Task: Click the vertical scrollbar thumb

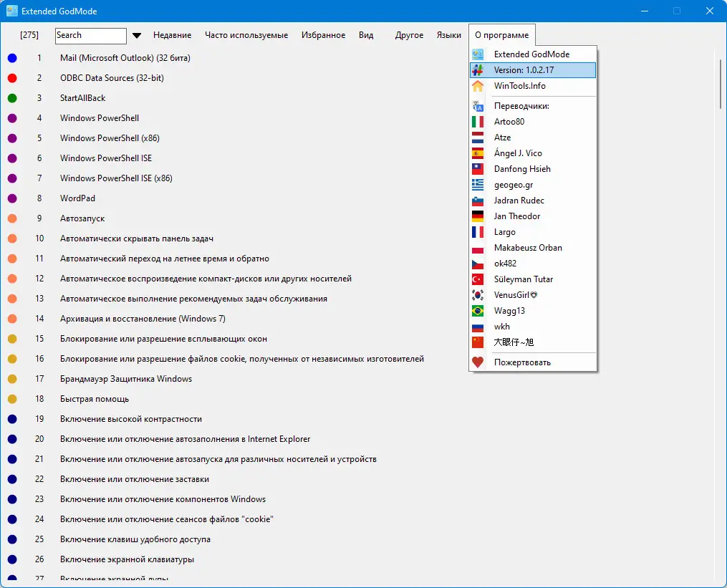Action: pyautogui.click(x=721, y=84)
